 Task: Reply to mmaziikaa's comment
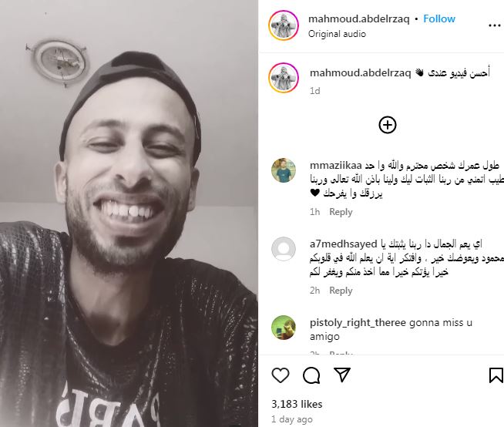pyautogui.click(x=341, y=212)
